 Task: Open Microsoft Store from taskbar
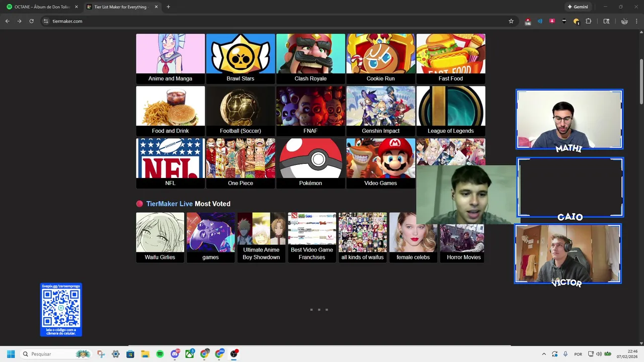pyautogui.click(x=130, y=354)
